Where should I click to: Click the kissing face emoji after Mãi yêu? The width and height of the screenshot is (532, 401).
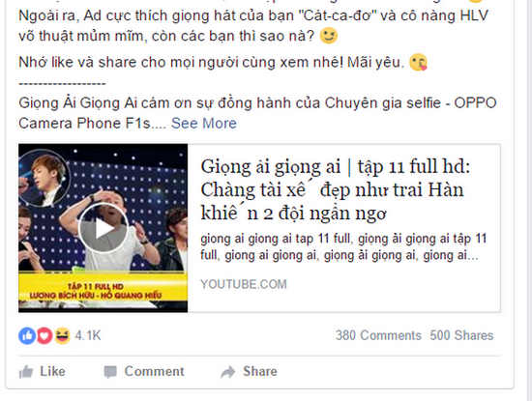[x=418, y=62]
